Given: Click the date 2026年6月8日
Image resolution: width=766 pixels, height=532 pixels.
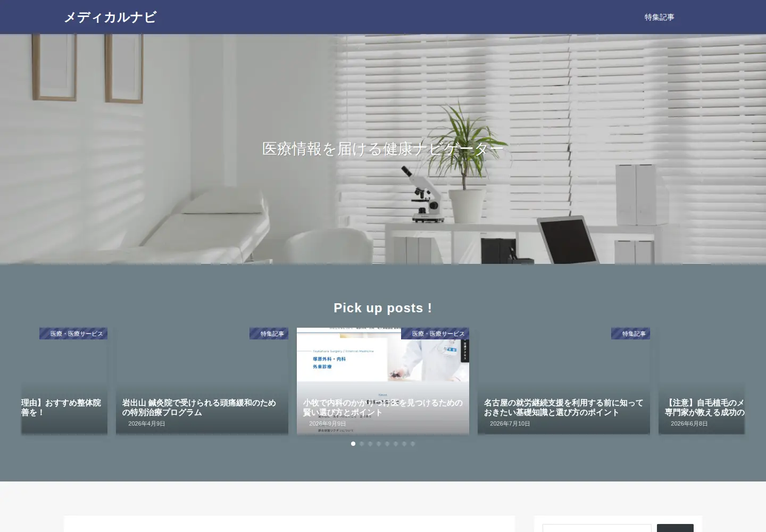Looking at the screenshot, I should pos(689,424).
